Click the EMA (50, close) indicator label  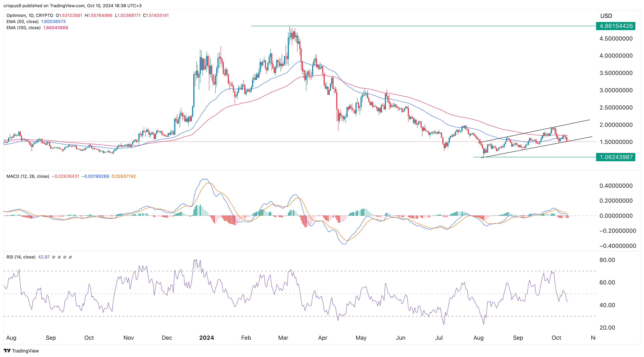[x=23, y=21]
